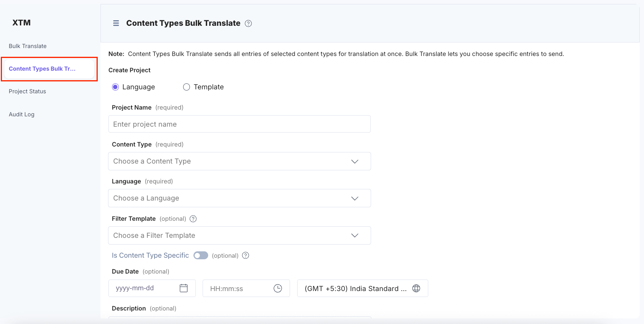Enable the Is Content Type Specific switch
Screen dimensions: 644x324
pos(201,255)
